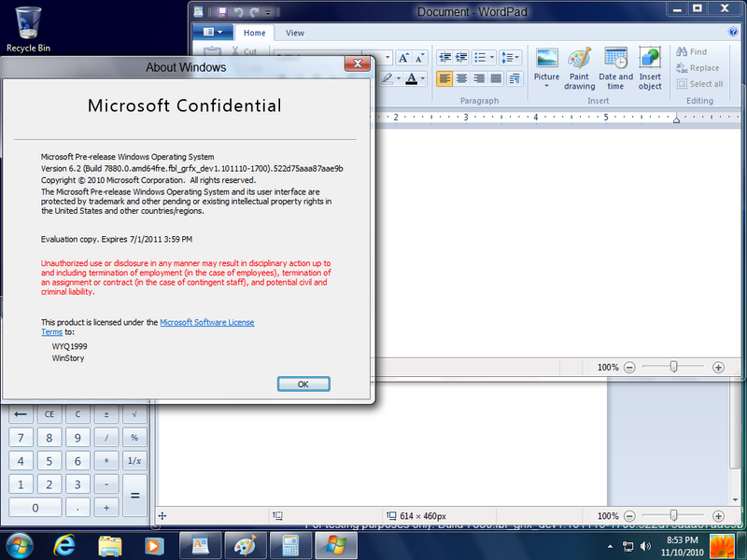Click Redo in WordPad quick access toolbar
The width and height of the screenshot is (747, 560).
254,12
